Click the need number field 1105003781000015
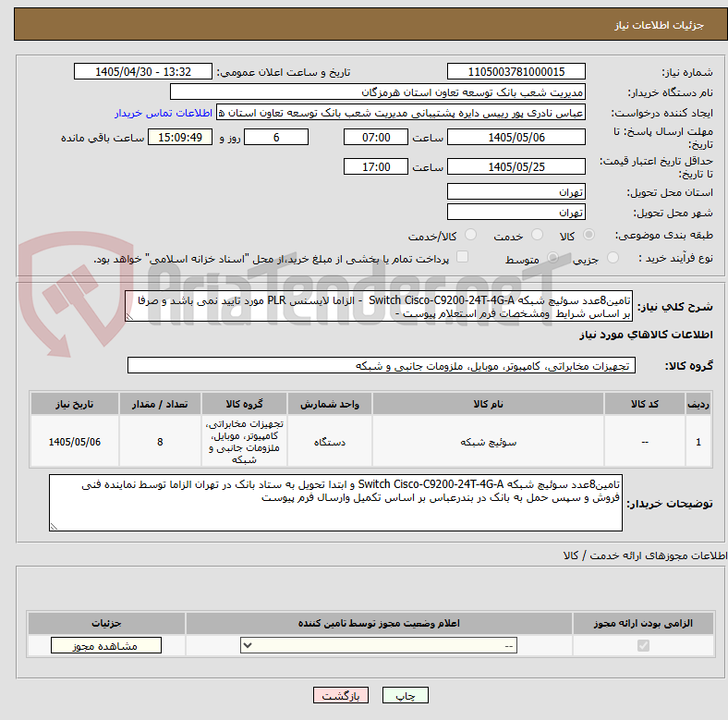Image resolution: width=728 pixels, height=720 pixels. coord(516,71)
